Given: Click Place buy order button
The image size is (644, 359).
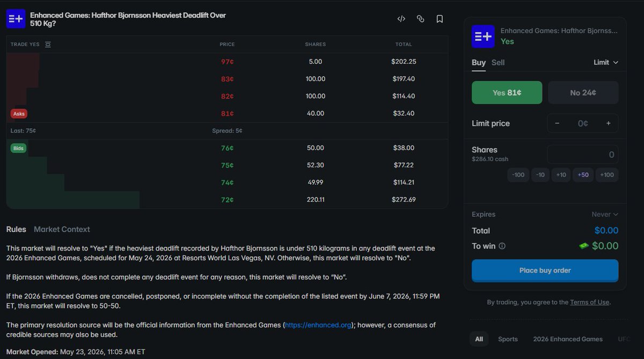Looking at the screenshot, I should click(545, 270).
